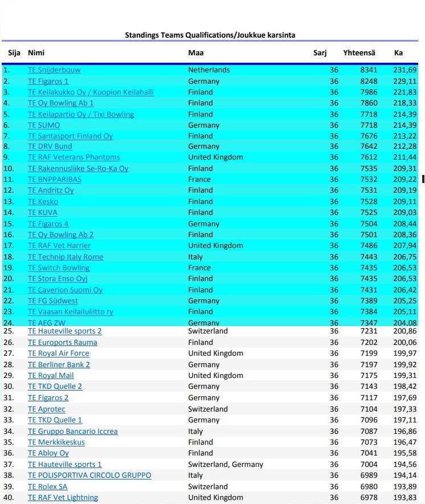Screen dimensions: 425x504
Task: Click the TE RAF Vet Lightning link
Action: 63,498
